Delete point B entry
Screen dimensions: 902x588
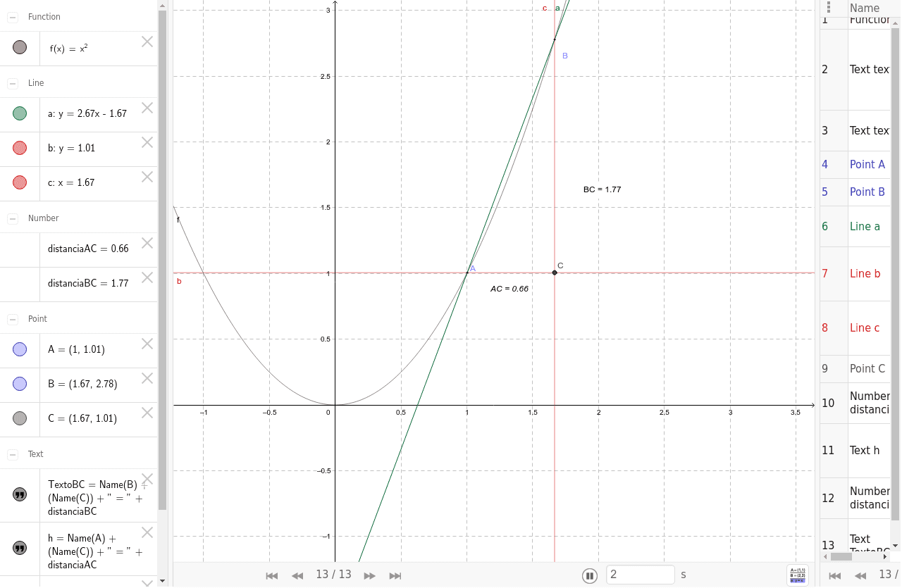pos(147,378)
